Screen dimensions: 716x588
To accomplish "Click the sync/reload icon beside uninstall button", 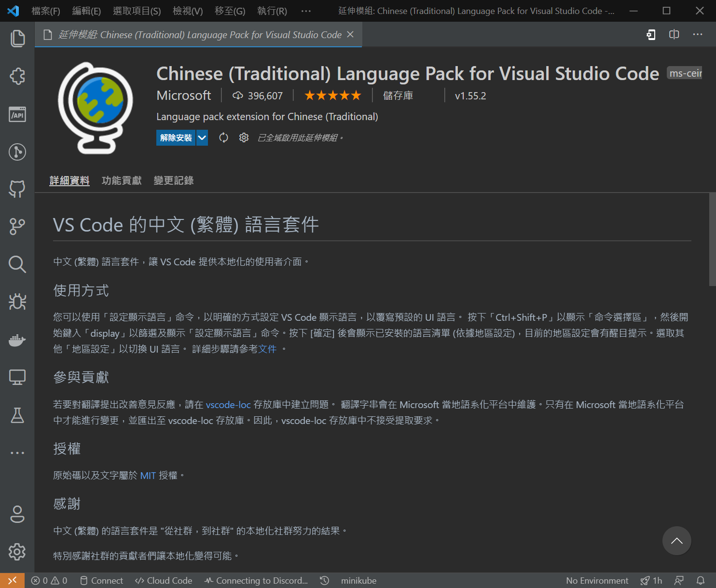I will 223,137.
